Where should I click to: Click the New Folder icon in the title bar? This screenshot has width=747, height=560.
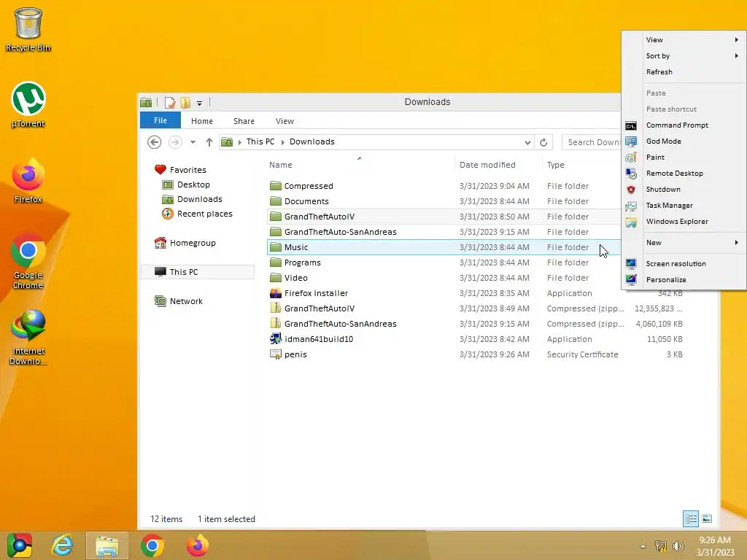tap(185, 102)
